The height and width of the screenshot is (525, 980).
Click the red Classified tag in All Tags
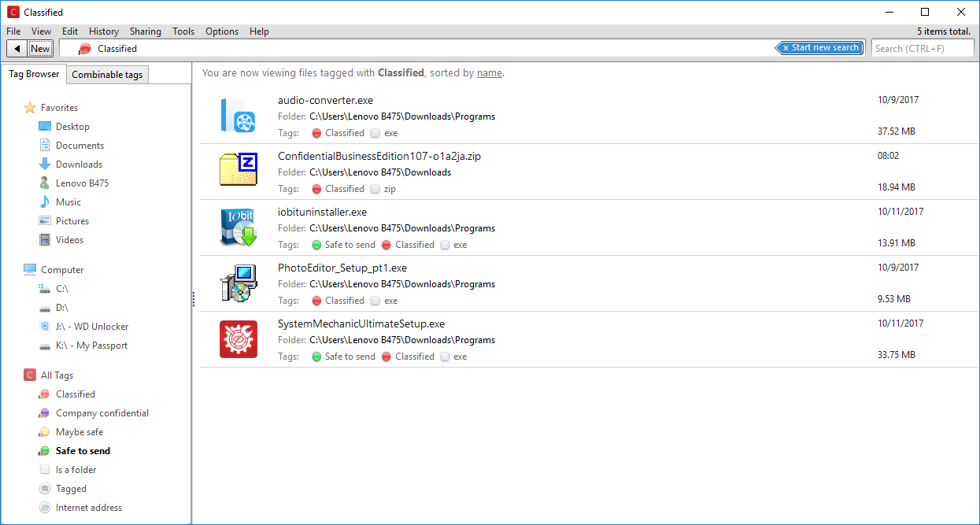(75, 394)
